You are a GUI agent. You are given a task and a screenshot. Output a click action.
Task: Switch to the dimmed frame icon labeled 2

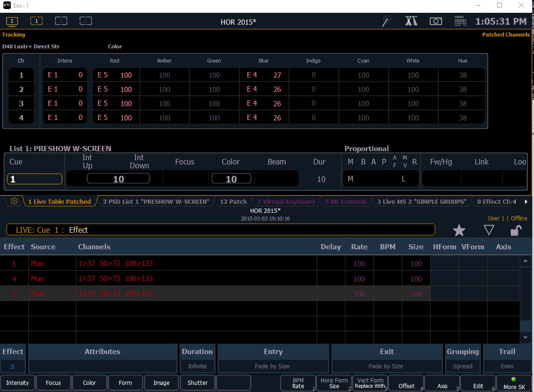coord(61,21)
